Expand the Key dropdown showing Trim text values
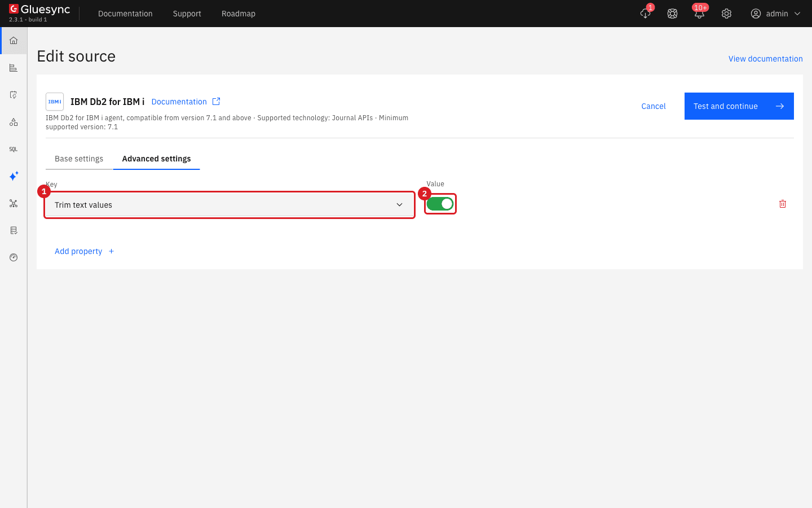 230,205
